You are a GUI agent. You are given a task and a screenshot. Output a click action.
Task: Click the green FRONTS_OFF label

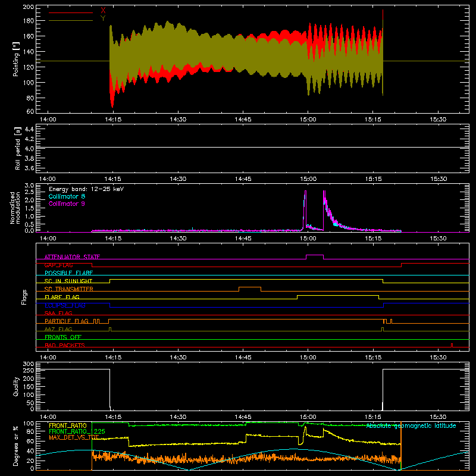63,337
